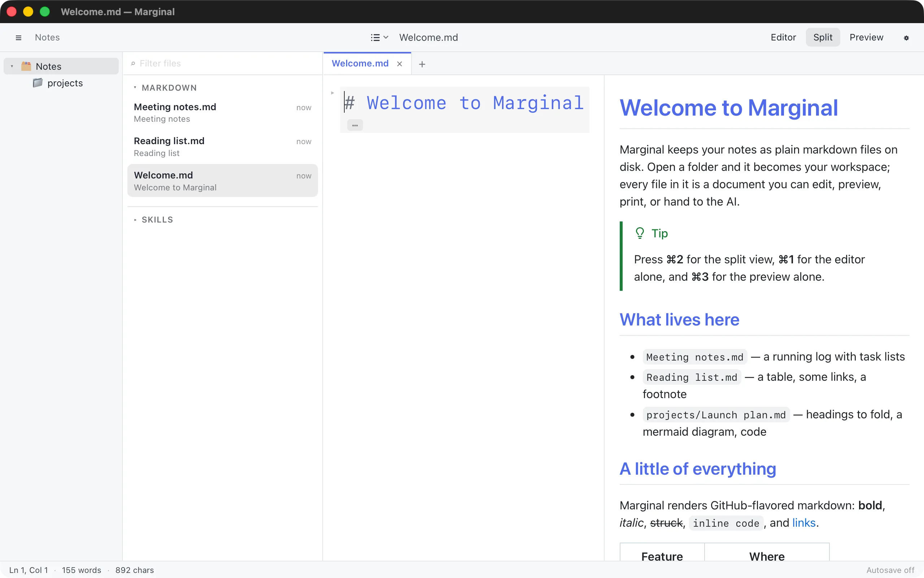
Task: Click the Notes label in the top toolbar
Action: pos(47,38)
